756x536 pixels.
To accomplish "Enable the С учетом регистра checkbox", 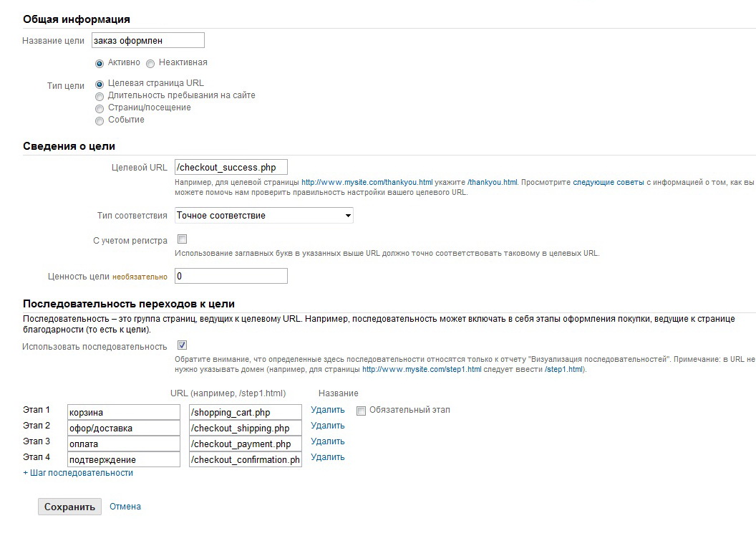I will coord(182,239).
